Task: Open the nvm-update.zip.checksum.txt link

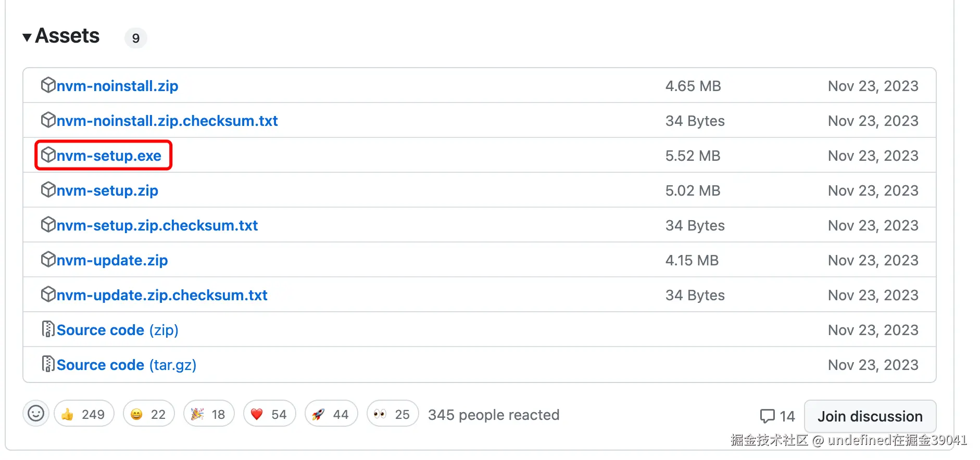Action: pos(161,295)
